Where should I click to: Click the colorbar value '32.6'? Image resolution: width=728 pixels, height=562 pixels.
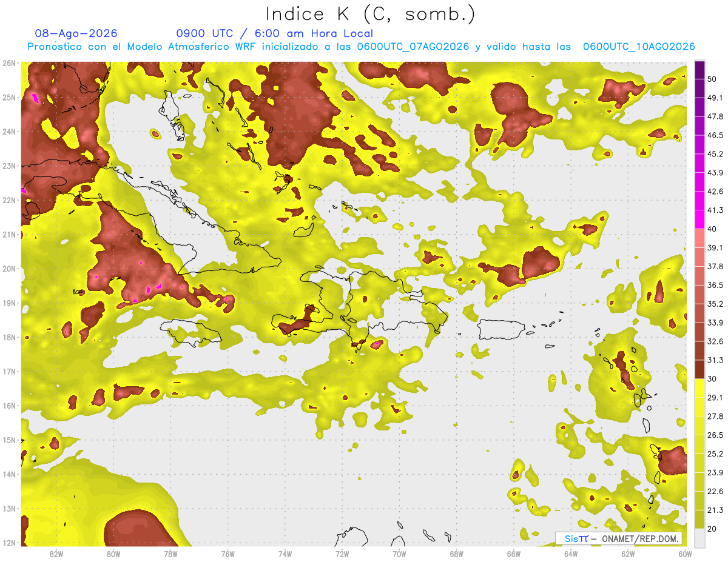[715, 341]
